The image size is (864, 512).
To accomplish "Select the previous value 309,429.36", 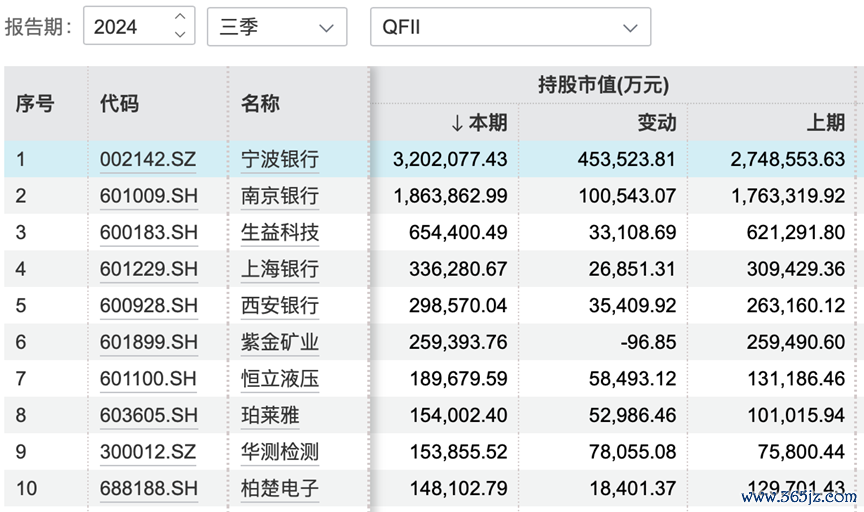I will (x=796, y=269).
